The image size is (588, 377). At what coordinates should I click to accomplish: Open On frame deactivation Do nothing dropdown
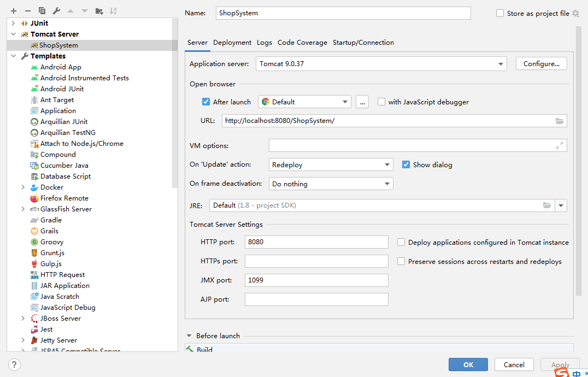tap(331, 184)
